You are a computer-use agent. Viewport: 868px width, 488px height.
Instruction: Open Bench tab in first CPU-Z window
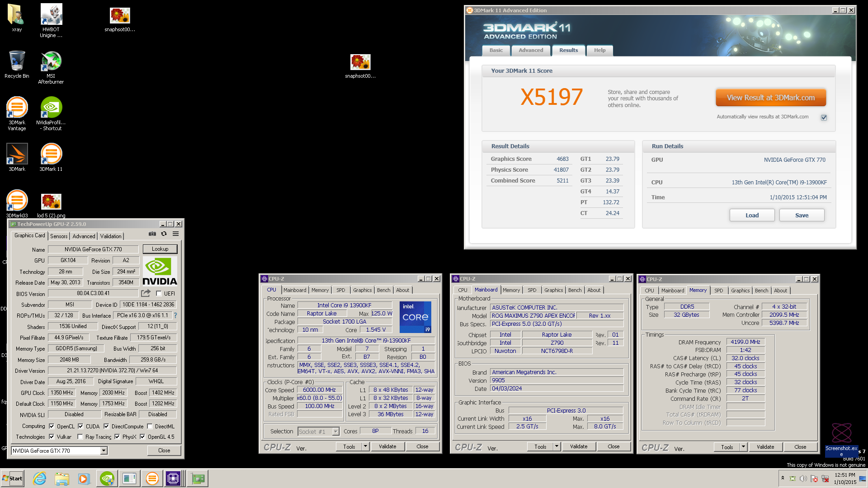(383, 290)
